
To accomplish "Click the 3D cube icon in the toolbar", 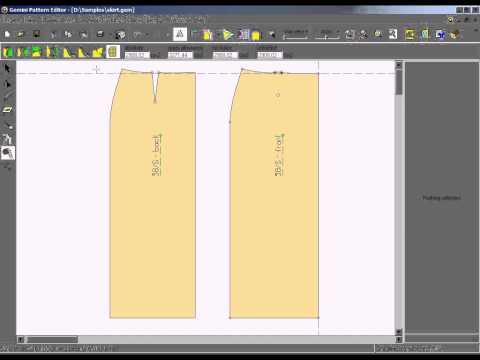I will click(x=120, y=35).
